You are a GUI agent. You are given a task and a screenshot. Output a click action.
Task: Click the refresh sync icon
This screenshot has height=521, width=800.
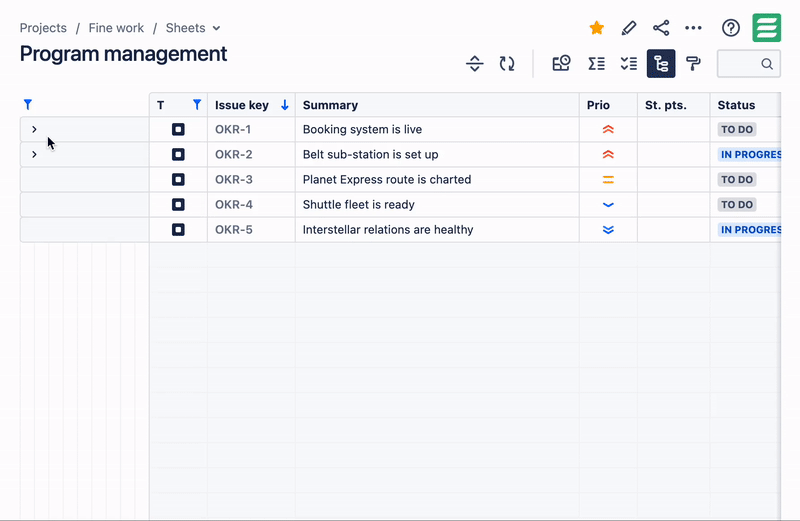(x=507, y=64)
